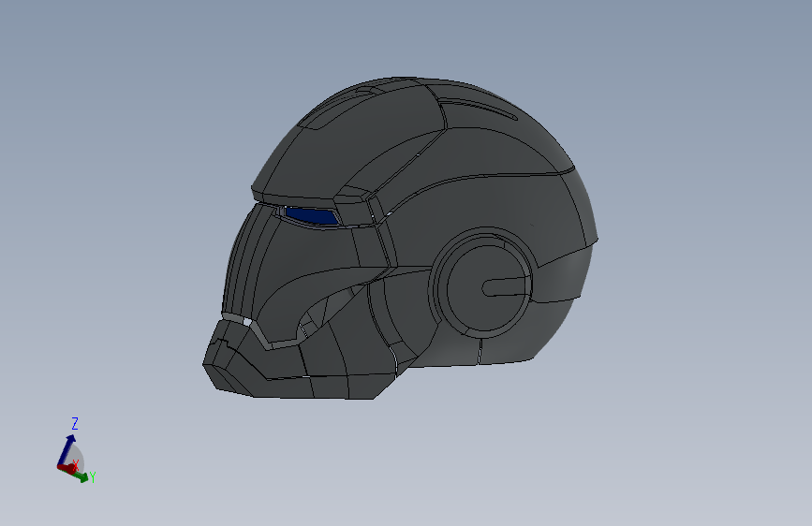Pick the circular ear disc on helmet
The height and width of the screenshot is (526, 812).
[488, 286]
